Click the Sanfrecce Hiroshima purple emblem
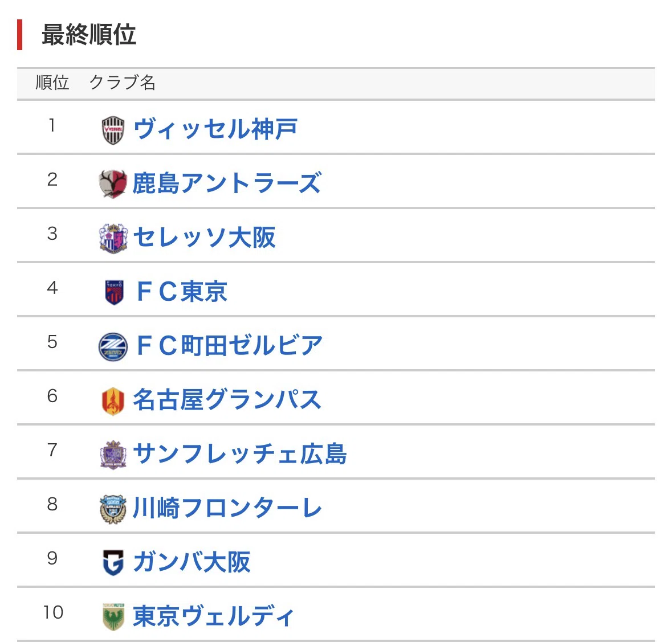Screen dimensions: 672x642 113,455
